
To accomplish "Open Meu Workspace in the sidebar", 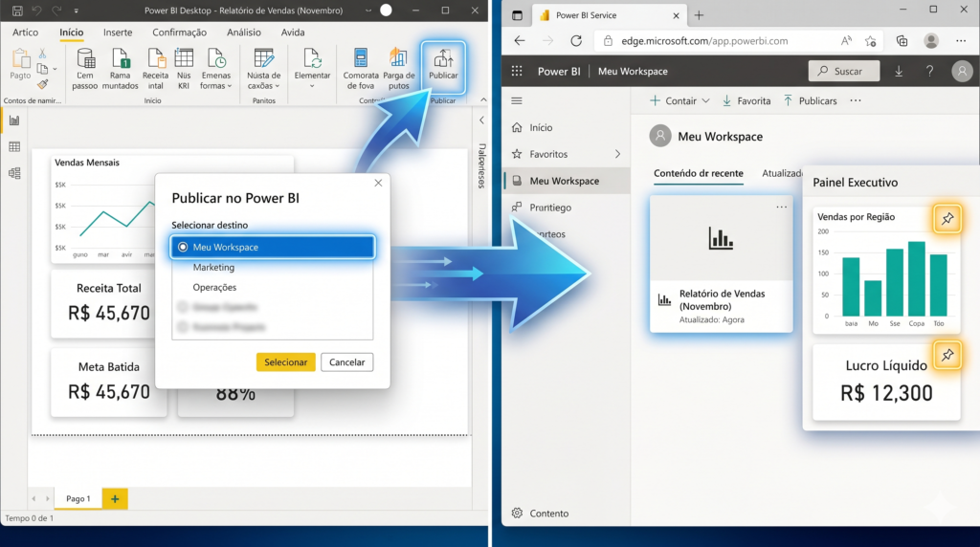I will tap(566, 181).
